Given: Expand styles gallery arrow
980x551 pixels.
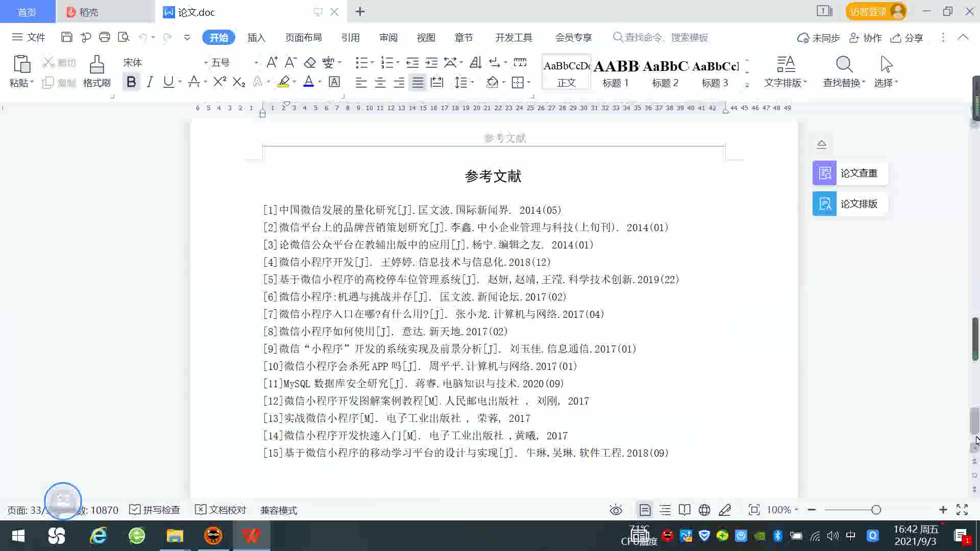Looking at the screenshot, I should (x=747, y=85).
